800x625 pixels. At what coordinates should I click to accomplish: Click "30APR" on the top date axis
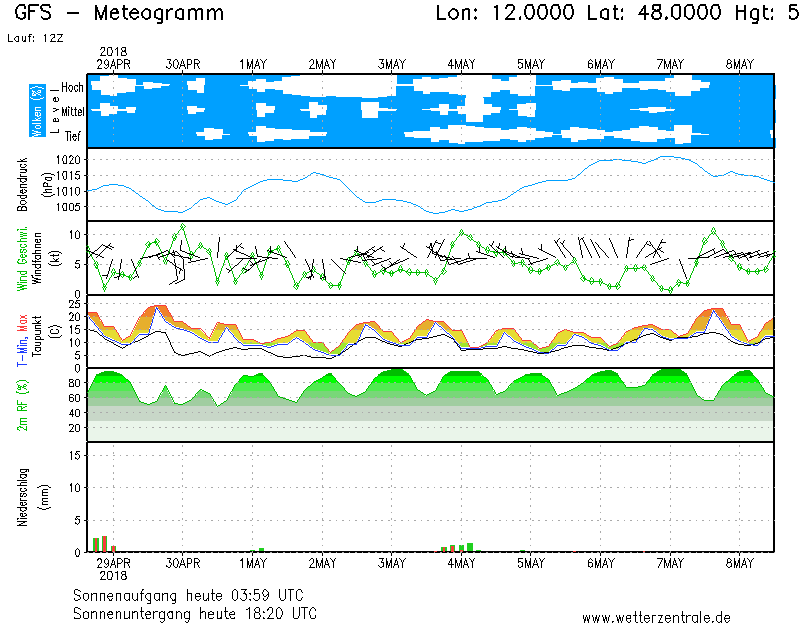[x=183, y=65]
